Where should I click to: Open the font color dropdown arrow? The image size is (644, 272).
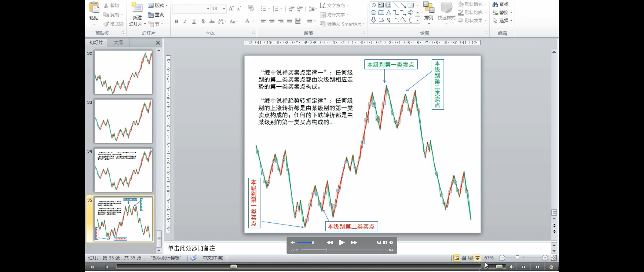(253, 21)
